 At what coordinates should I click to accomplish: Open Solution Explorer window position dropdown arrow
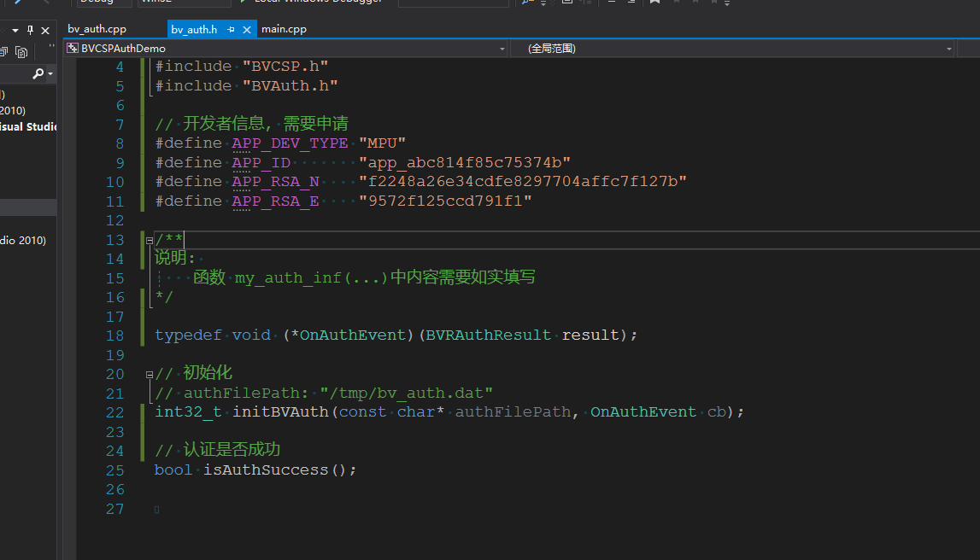click(15, 30)
